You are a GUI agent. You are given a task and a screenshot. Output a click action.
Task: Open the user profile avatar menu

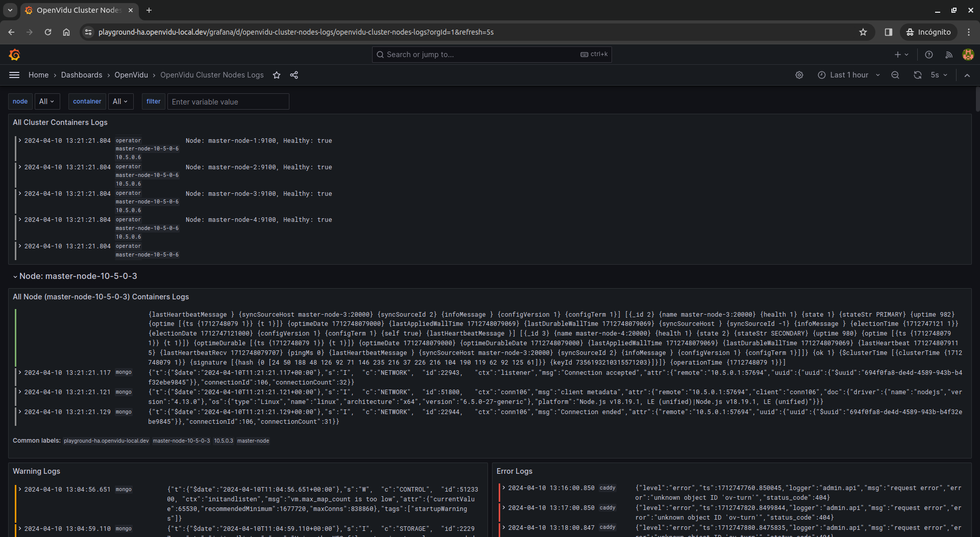click(x=968, y=55)
